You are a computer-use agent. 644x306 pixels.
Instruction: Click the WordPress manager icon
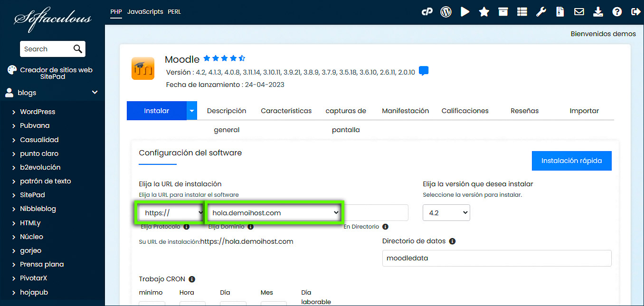445,11
